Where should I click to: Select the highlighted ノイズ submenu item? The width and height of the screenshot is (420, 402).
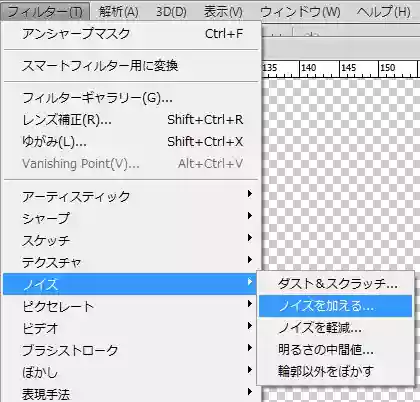point(130,284)
